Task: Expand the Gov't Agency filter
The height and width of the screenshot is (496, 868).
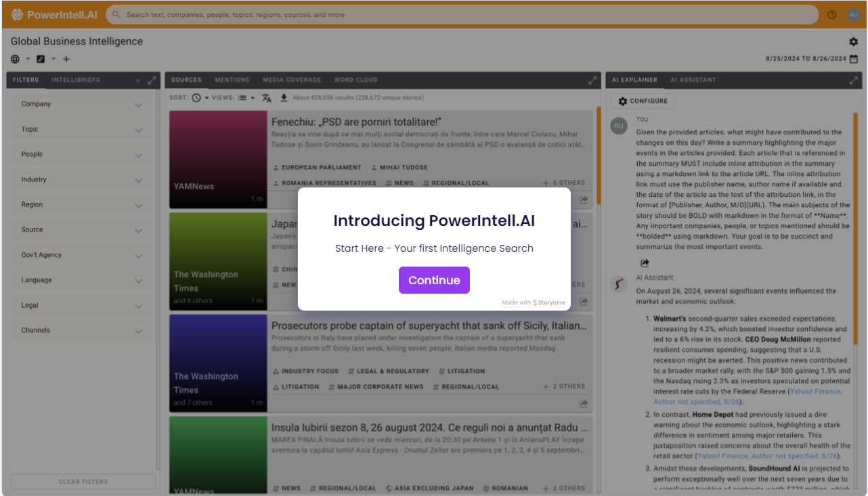Action: [81, 255]
